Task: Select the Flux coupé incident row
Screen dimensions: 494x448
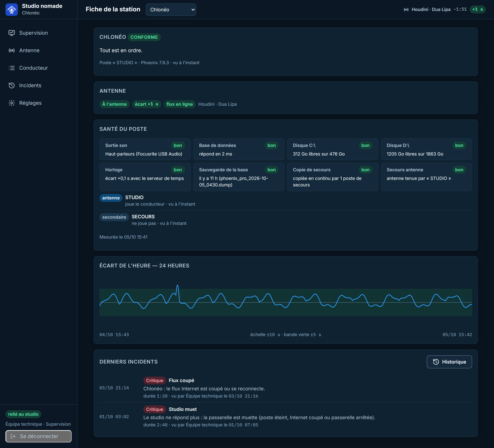Action: click(x=286, y=388)
